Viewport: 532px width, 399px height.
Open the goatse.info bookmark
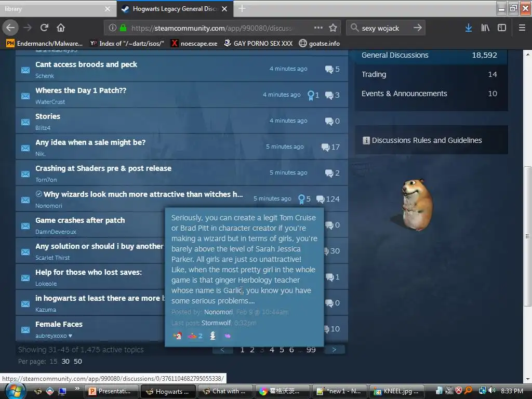pyautogui.click(x=320, y=44)
